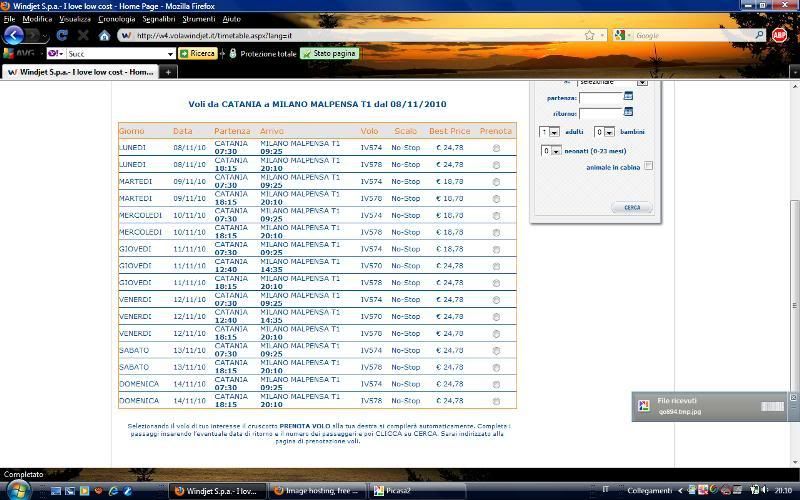Image resolution: width=800 pixels, height=500 pixels.
Task: Click the CERCA search button
Action: (x=632, y=207)
